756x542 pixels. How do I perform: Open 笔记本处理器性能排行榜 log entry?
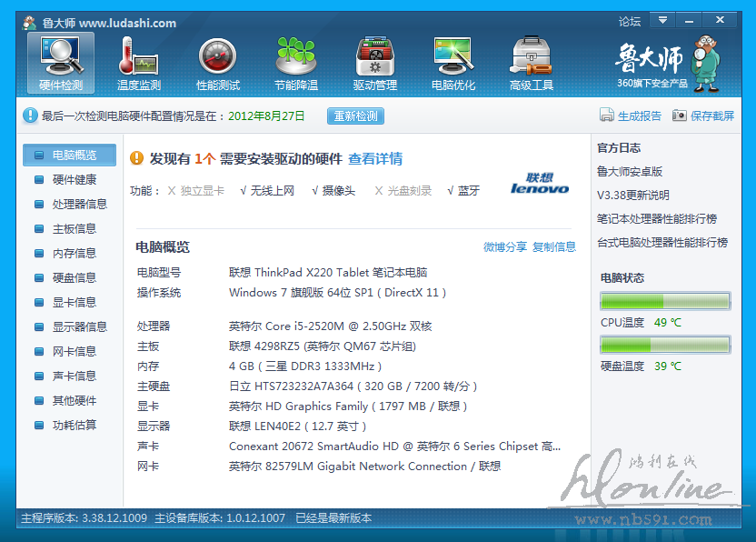coord(657,218)
